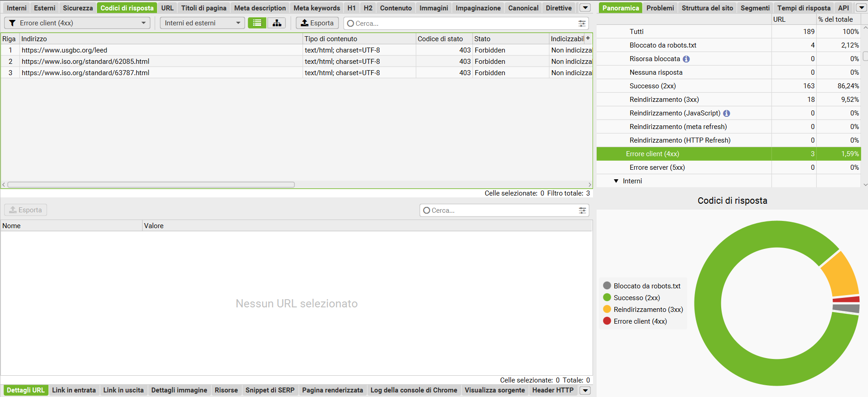The image size is (868, 397).
Task: Select the Tutti row in overview
Action: coord(728,32)
